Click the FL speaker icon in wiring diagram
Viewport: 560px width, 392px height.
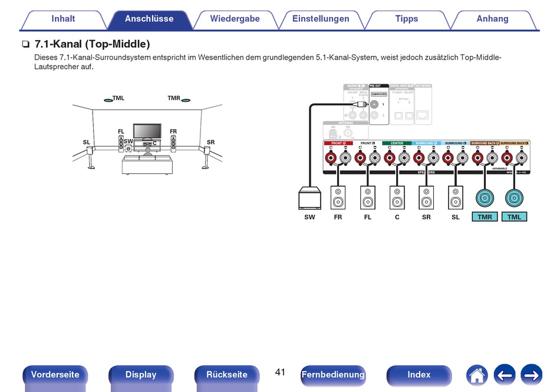(x=367, y=197)
